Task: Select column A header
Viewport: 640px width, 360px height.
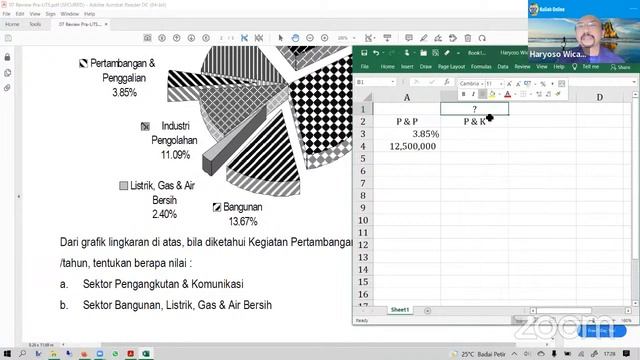Action: point(407,97)
